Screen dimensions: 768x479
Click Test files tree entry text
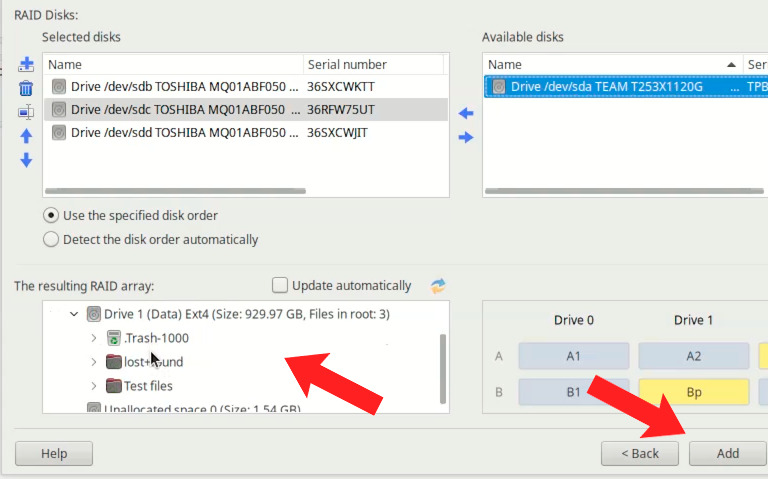click(148, 386)
